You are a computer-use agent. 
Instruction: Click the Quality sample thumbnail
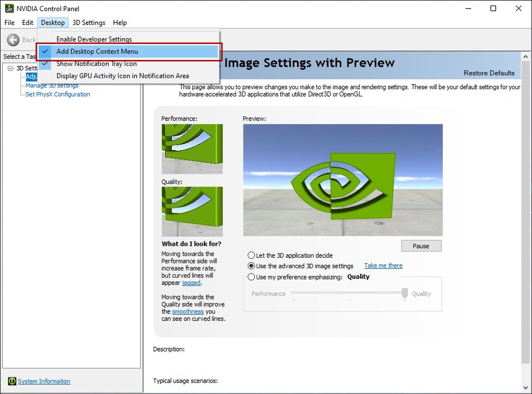click(x=192, y=211)
